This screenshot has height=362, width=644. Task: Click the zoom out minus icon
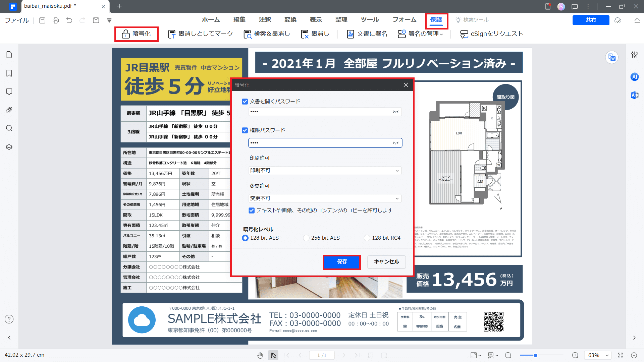(508, 355)
